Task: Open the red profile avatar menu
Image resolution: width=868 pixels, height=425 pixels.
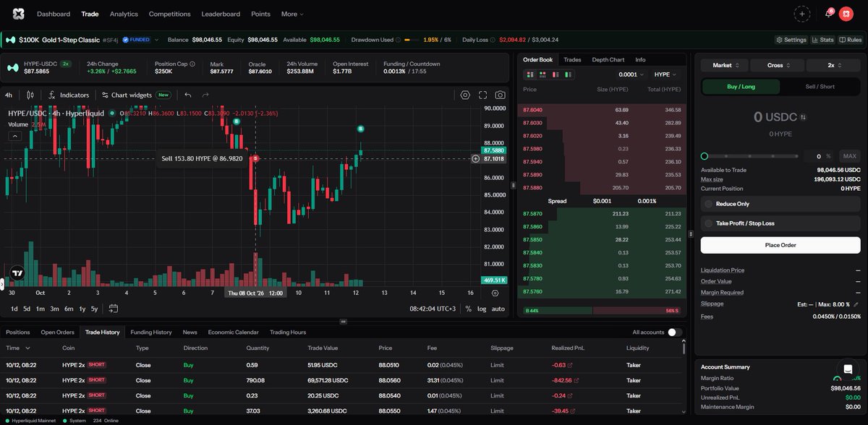Action: click(846, 14)
